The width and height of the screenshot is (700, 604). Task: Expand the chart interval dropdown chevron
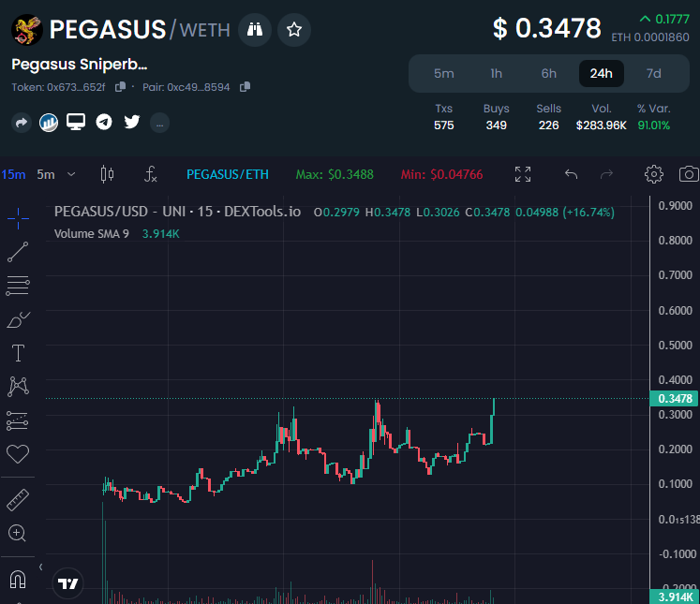[71, 174]
